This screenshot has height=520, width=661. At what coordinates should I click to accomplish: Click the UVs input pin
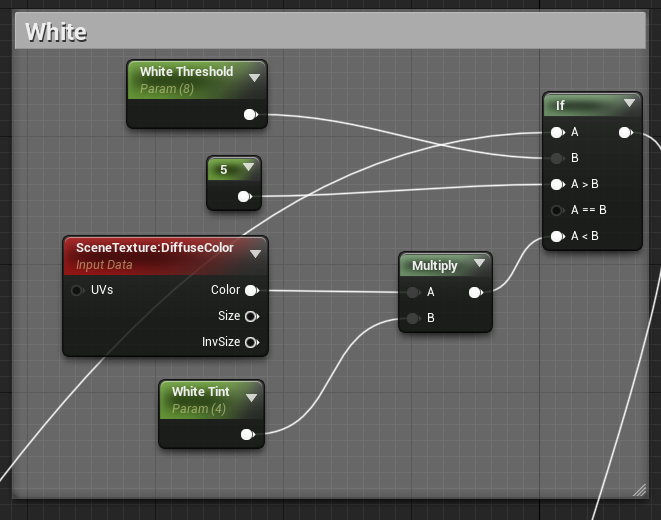(x=77, y=291)
